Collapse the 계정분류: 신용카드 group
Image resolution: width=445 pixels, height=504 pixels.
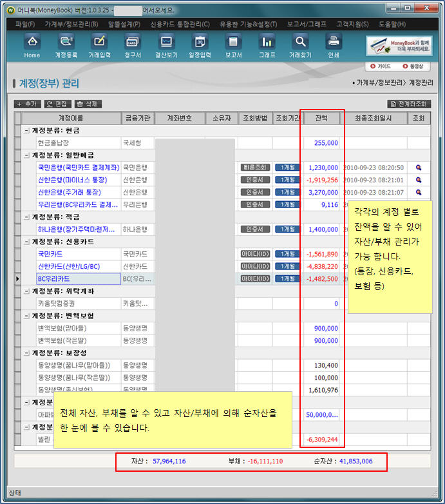tap(26, 242)
